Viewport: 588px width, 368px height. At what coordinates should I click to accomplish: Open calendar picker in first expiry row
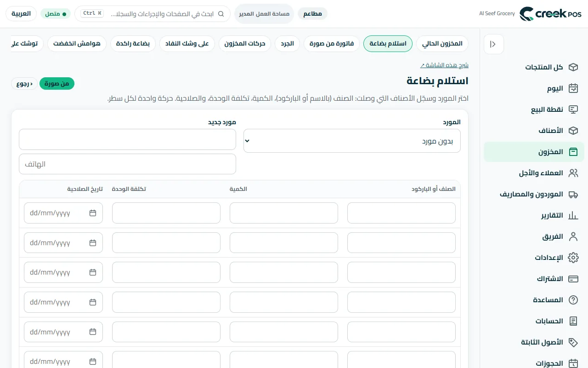coord(93,213)
